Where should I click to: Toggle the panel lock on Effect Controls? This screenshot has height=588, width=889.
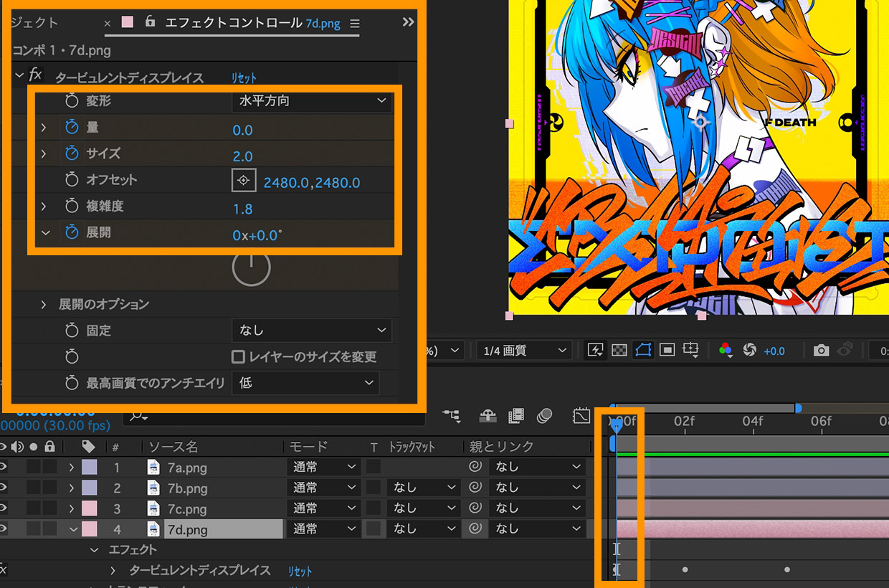click(x=150, y=22)
